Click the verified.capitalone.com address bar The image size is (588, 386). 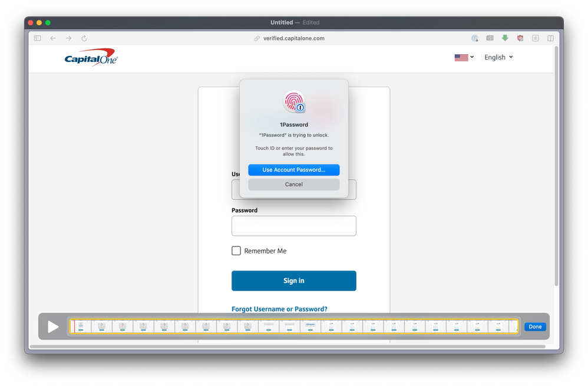tap(294, 38)
